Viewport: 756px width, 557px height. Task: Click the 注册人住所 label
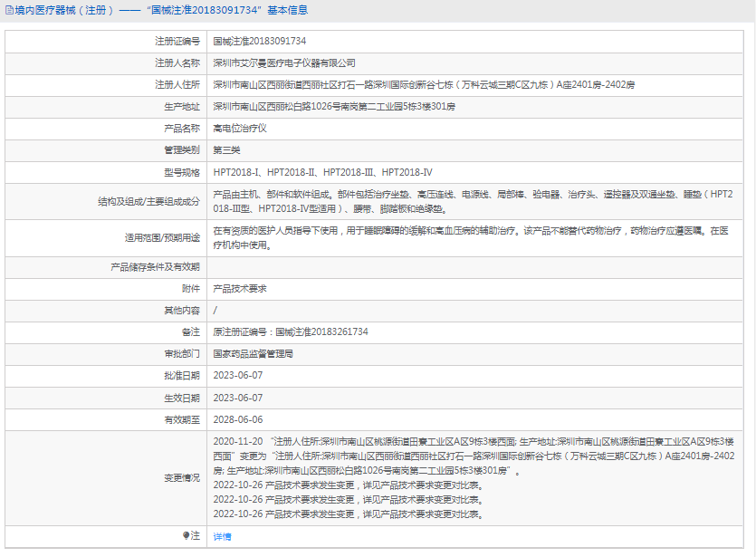177,85
